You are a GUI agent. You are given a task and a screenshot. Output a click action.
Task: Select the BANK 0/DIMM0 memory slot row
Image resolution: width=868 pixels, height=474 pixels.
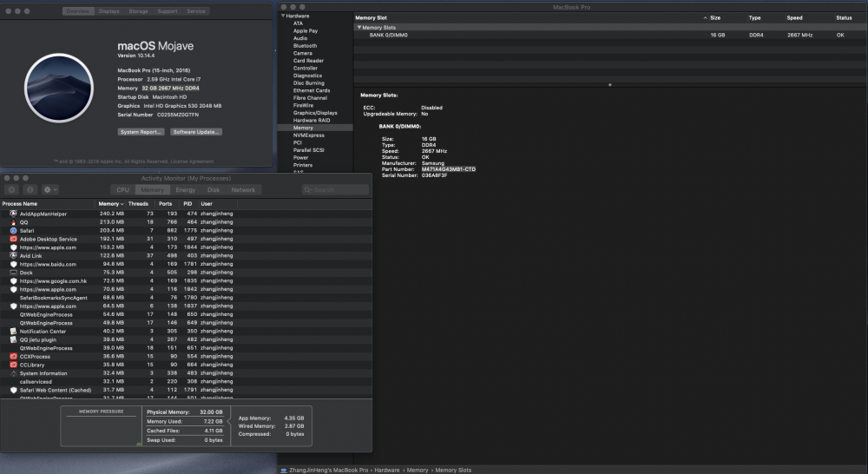pos(610,35)
